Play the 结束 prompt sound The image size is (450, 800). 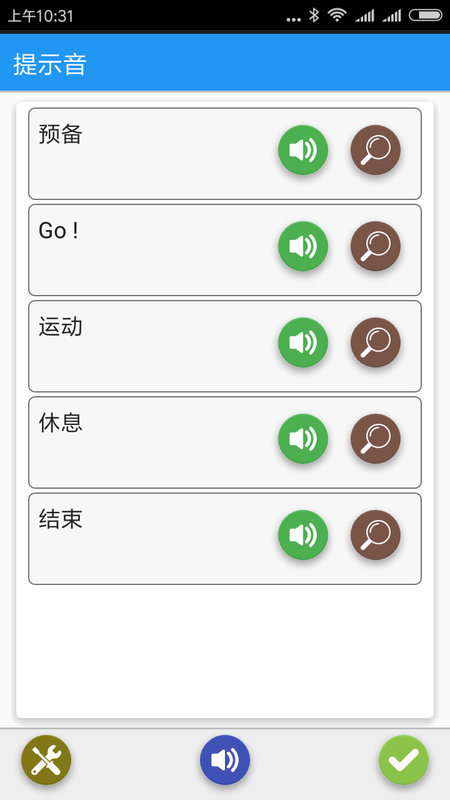pyautogui.click(x=303, y=535)
